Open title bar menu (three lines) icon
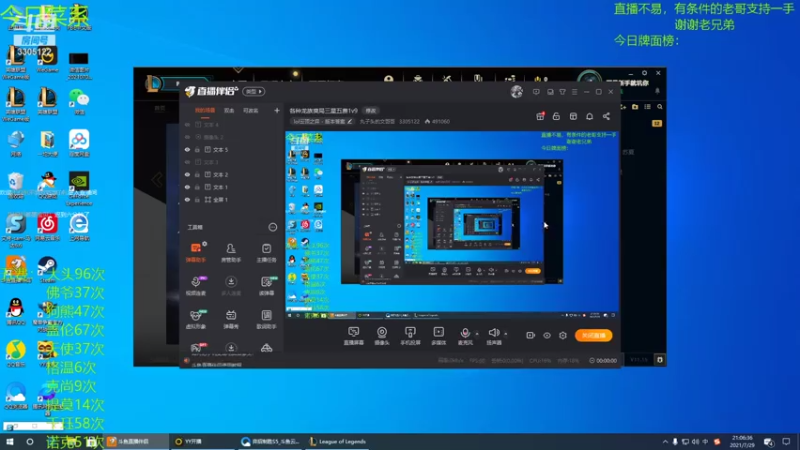800x450 pixels. click(574, 92)
